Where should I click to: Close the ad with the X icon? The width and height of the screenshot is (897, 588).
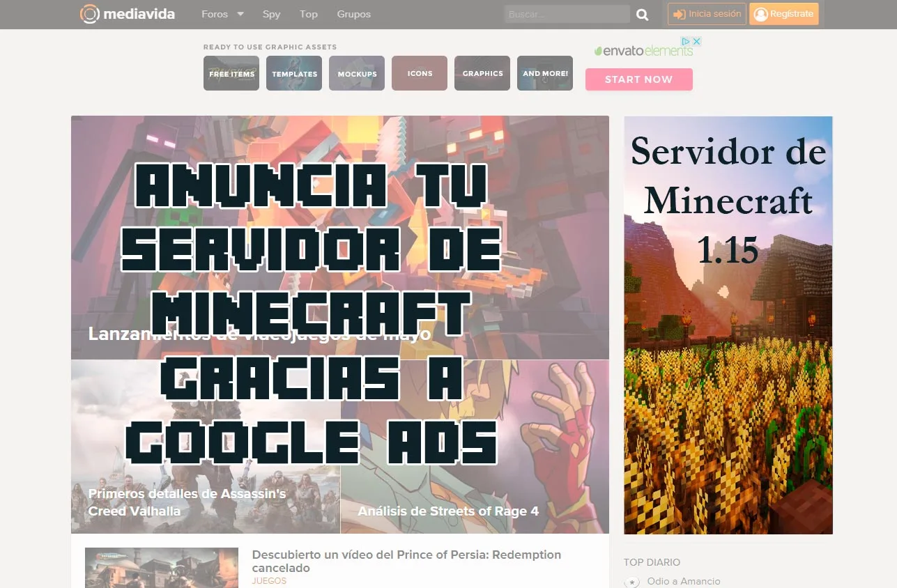[x=696, y=41]
